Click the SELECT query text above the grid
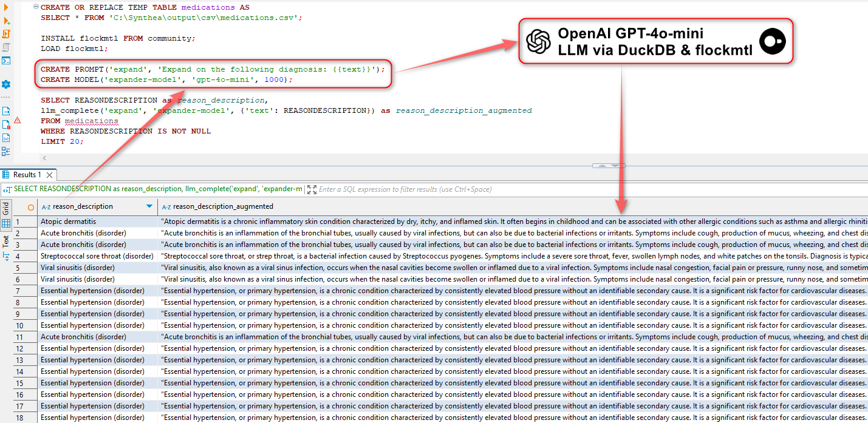This screenshot has height=423, width=868. (158, 189)
